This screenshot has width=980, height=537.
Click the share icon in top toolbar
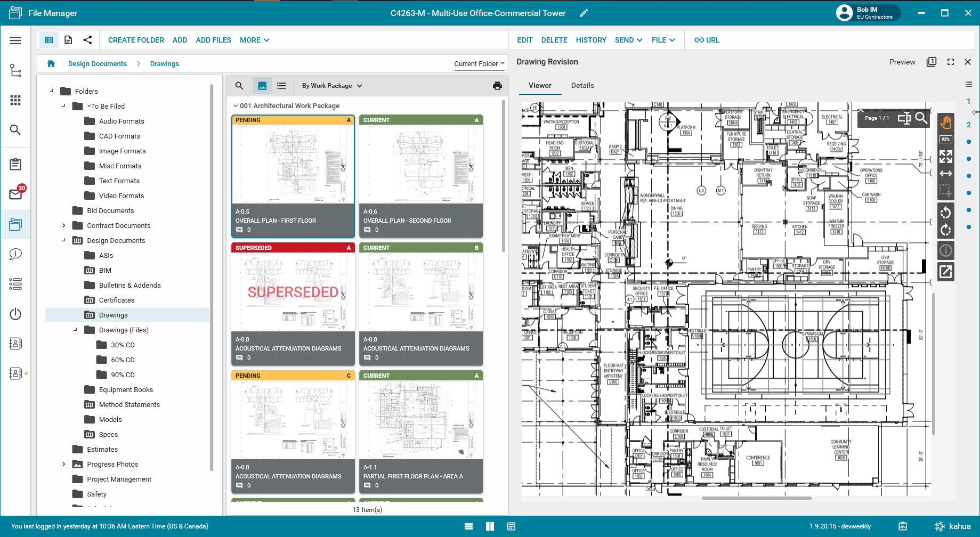(x=88, y=40)
